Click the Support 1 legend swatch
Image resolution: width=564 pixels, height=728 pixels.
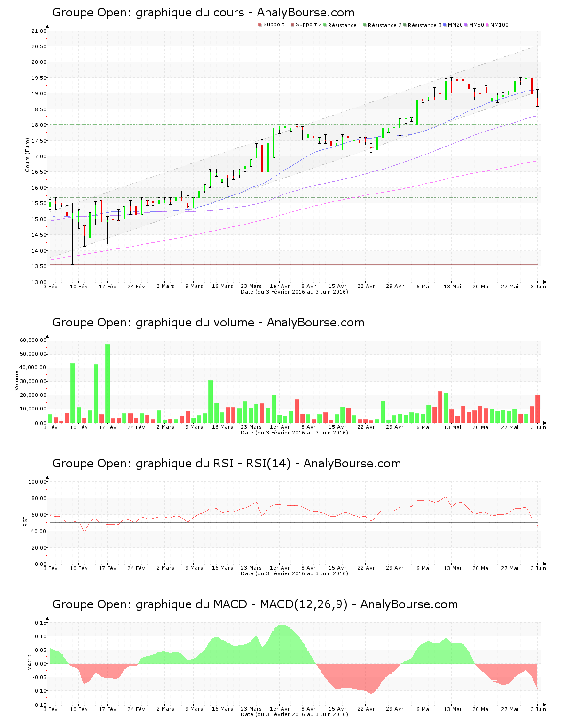(260, 25)
